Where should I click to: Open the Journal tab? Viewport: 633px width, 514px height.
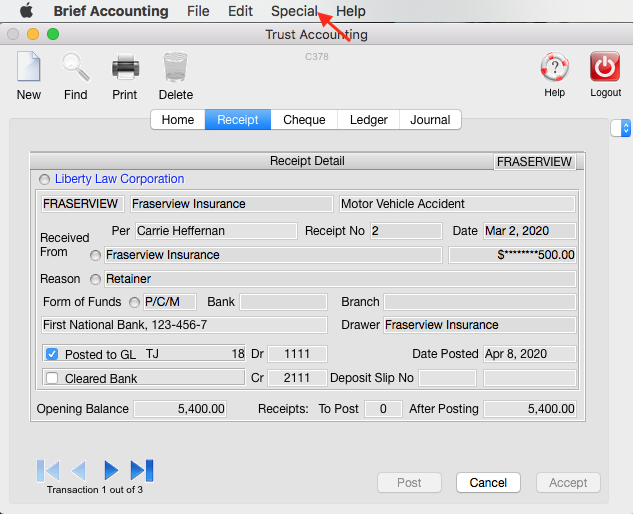pos(430,120)
